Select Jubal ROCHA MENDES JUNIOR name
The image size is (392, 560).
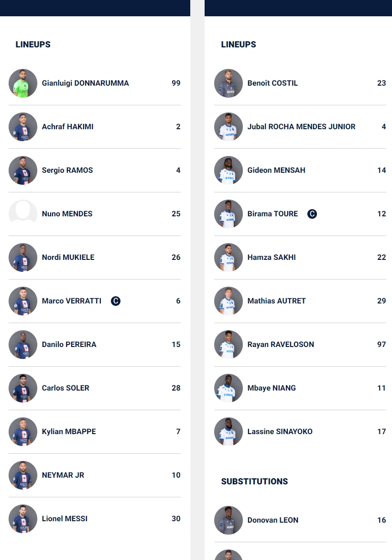[x=301, y=126]
